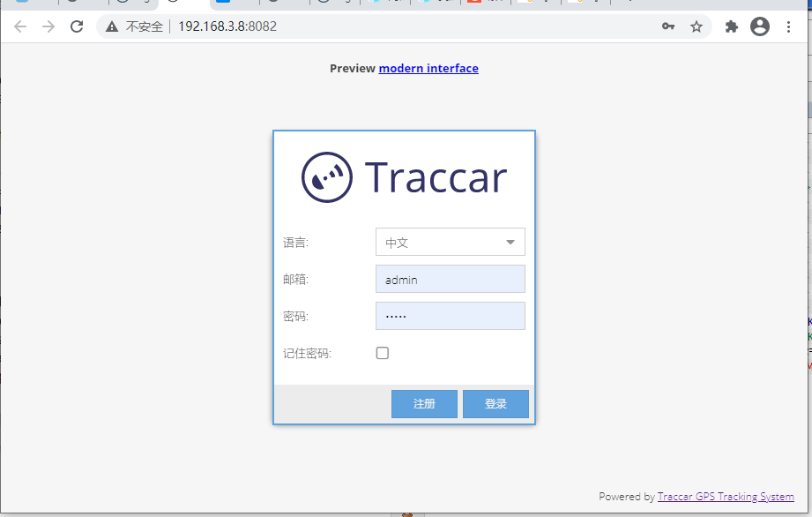Open Traccar GPS Tracking System link
The image size is (812, 517).
click(725, 497)
